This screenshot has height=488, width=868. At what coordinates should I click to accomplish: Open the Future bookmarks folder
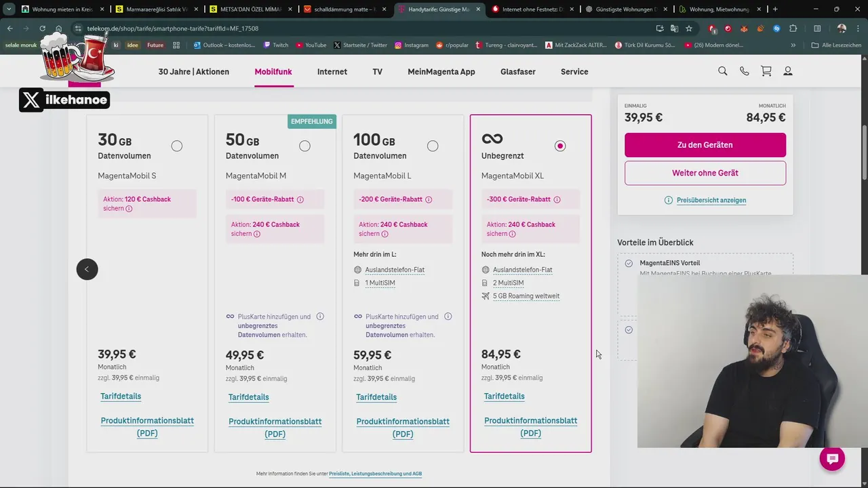[155, 45]
